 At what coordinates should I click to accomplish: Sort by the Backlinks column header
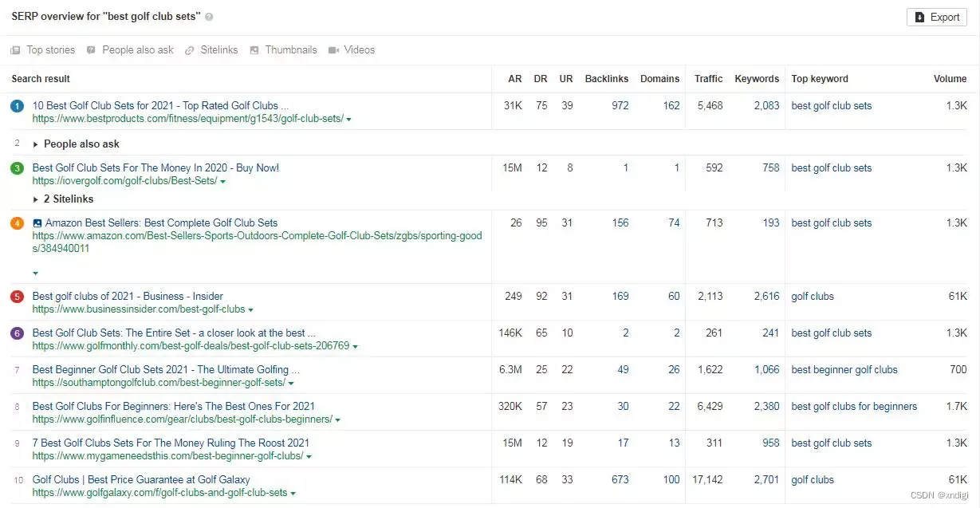click(x=606, y=79)
